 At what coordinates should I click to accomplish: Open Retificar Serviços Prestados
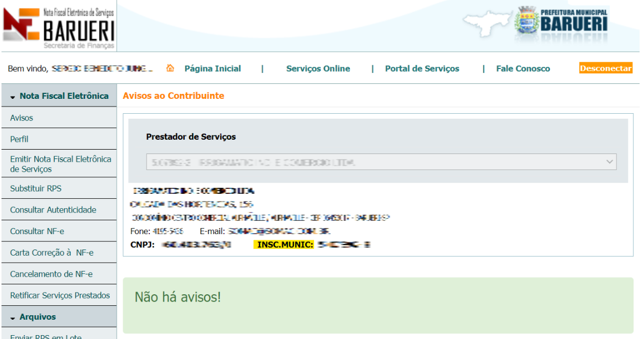point(60,295)
